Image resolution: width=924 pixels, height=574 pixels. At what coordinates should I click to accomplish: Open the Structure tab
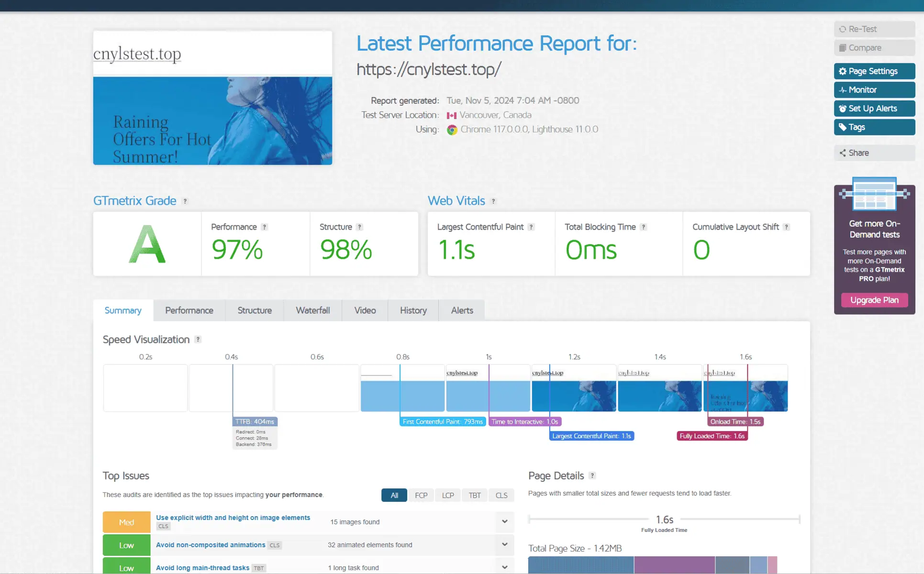255,310
